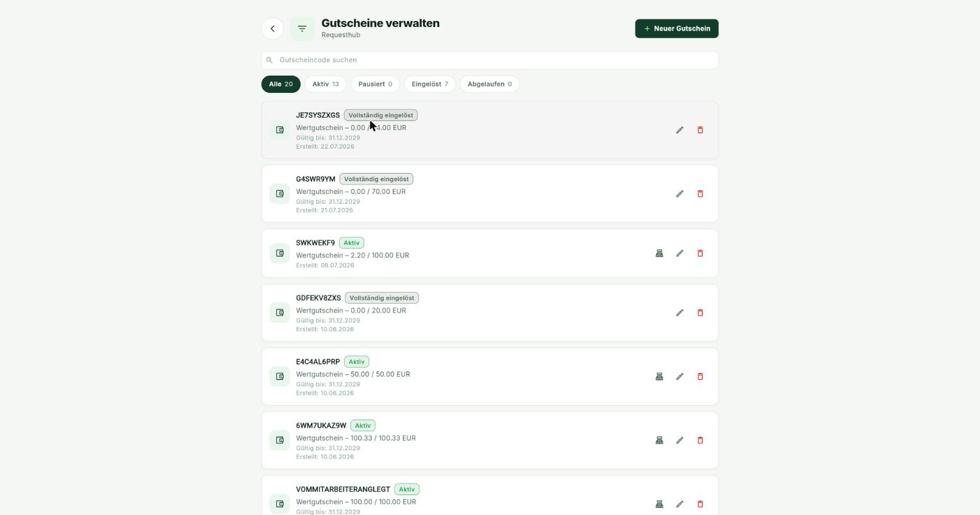The image size is (980, 515).
Task: Click the magnifier icon in the search field
Action: pos(269,60)
